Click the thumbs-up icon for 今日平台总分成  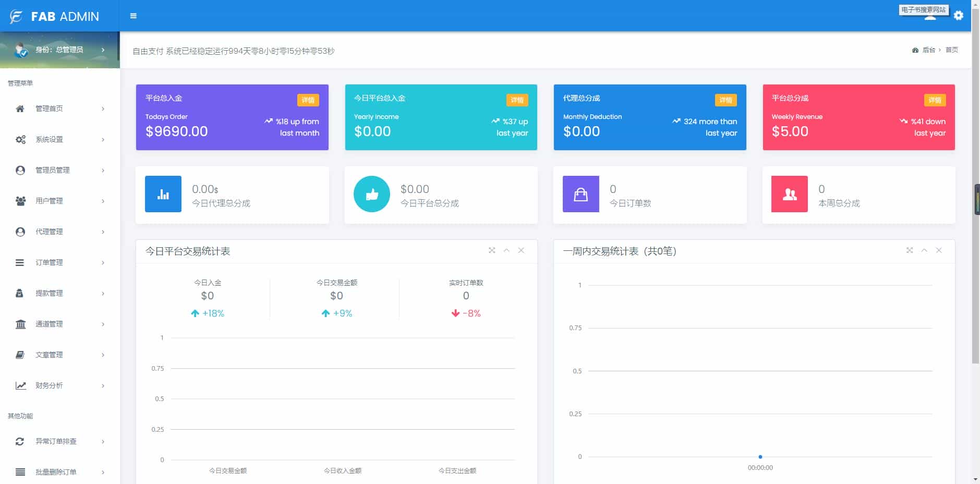tap(372, 194)
